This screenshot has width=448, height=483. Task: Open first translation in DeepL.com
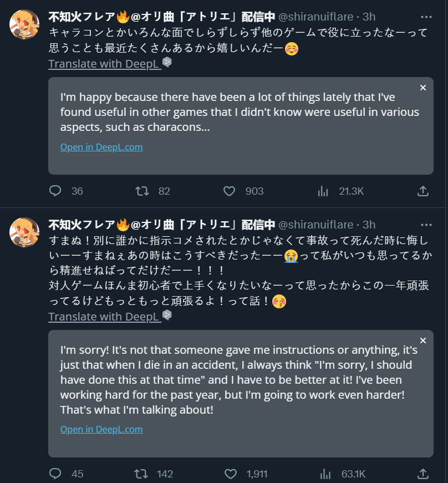coord(101,148)
